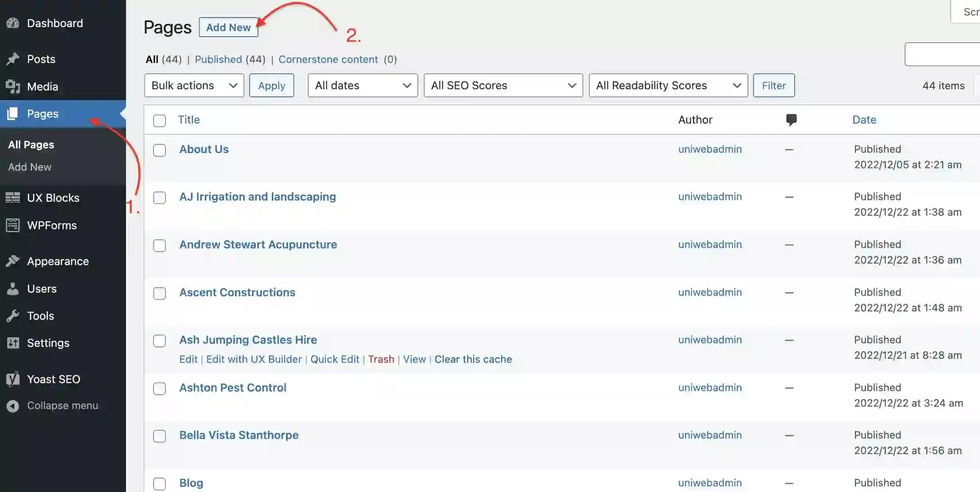The width and height of the screenshot is (980, 492).
Task: Click the Users person icon
Action: (13, 289)
